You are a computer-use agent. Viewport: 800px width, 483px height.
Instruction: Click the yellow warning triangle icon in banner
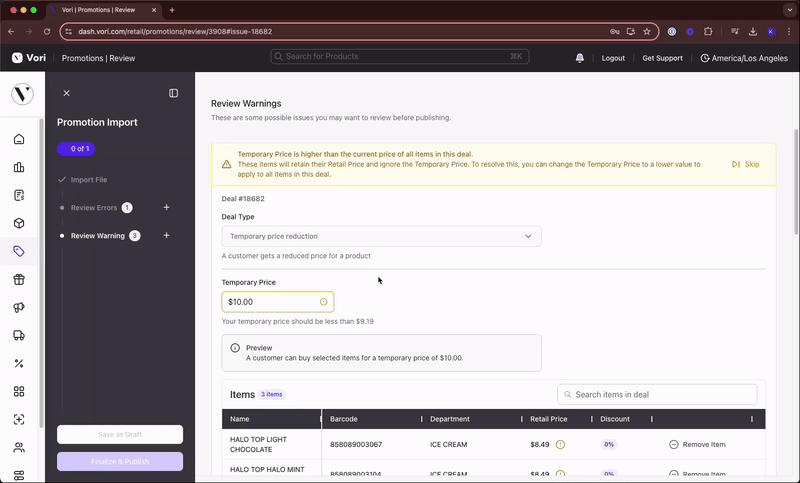(x=227, y=164)
